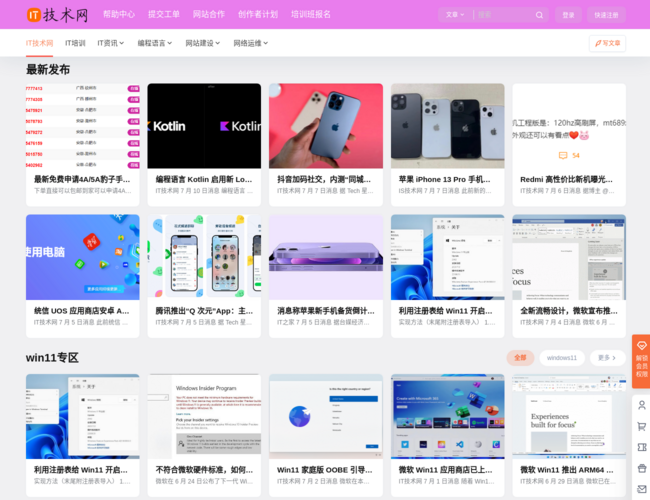The width and height of the screenshot is (650, 500).
Task: Click the 快速注册 button
Action: click(x=606, y=15)
